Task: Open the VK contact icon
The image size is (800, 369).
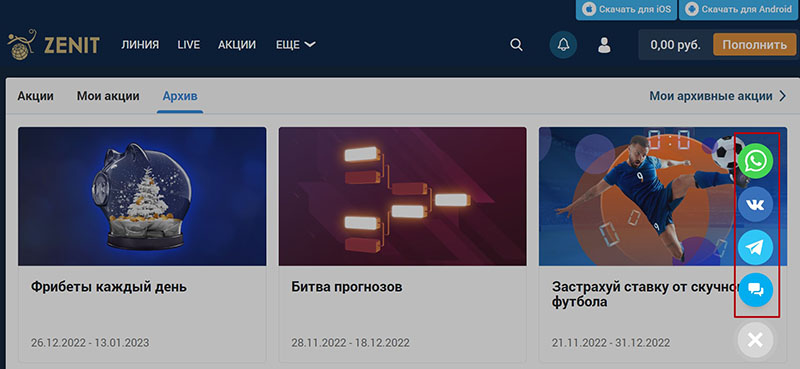Action: point(755,204)
